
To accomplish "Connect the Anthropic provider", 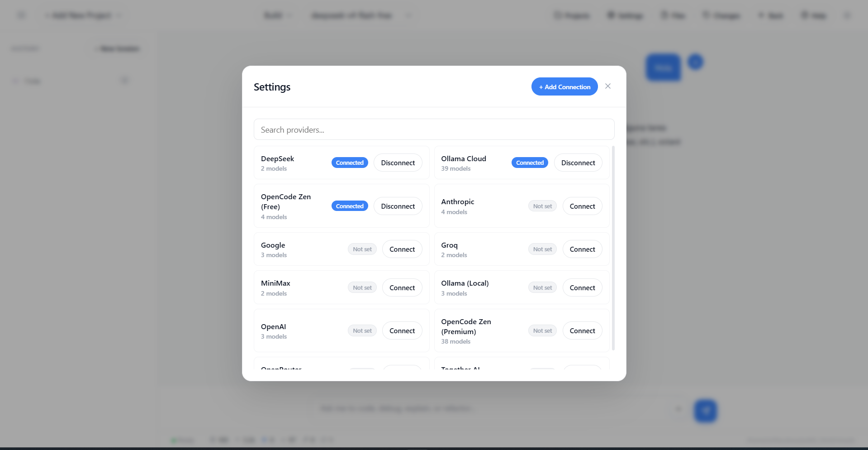I will pyautogui.click(x=583, y=206).
